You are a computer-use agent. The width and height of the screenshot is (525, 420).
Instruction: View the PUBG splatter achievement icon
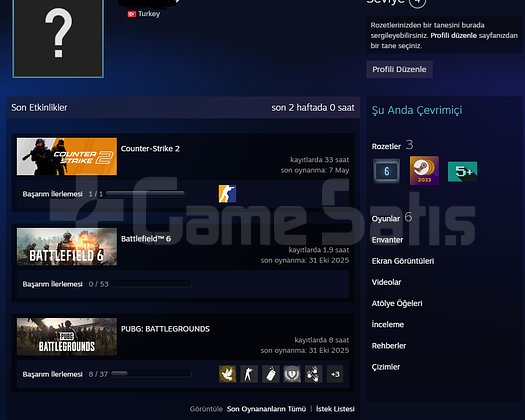[314, 374]
